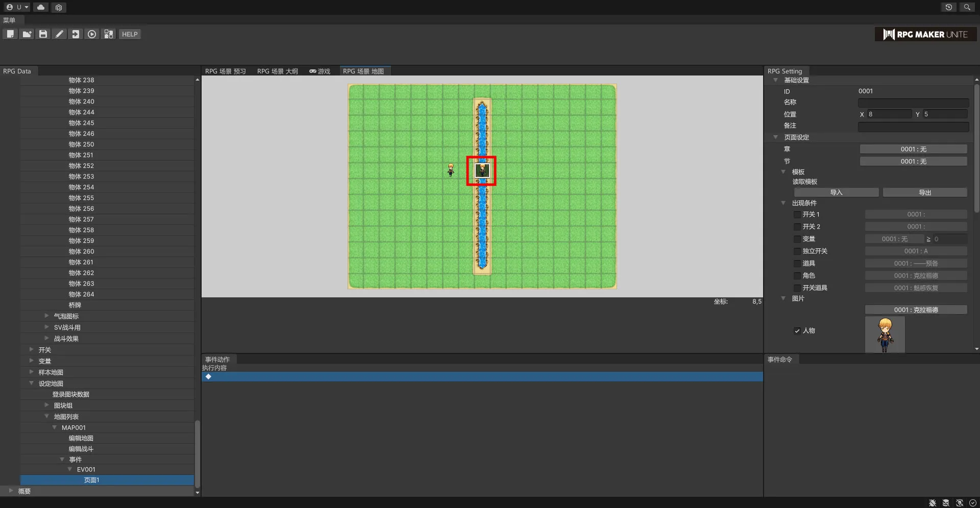Click the debugger bug icon in status bar
The image size is (980, 508).
pos(932,503)
